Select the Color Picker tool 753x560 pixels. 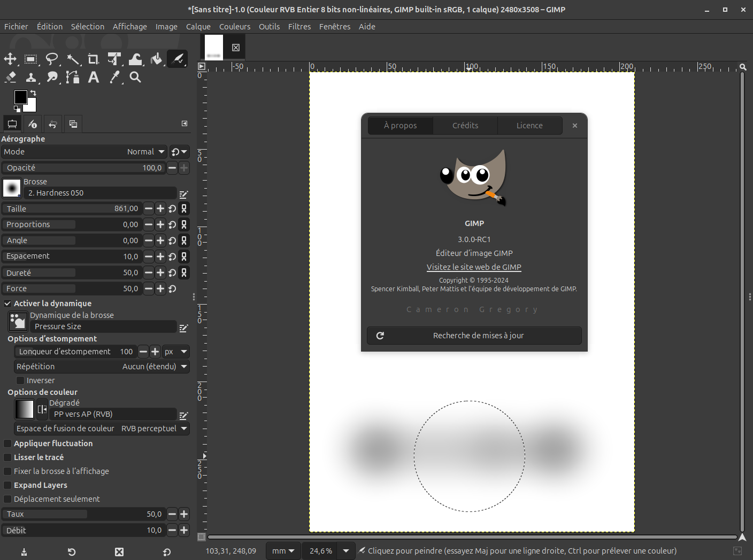pyautogui.click(x=114, y=77)
